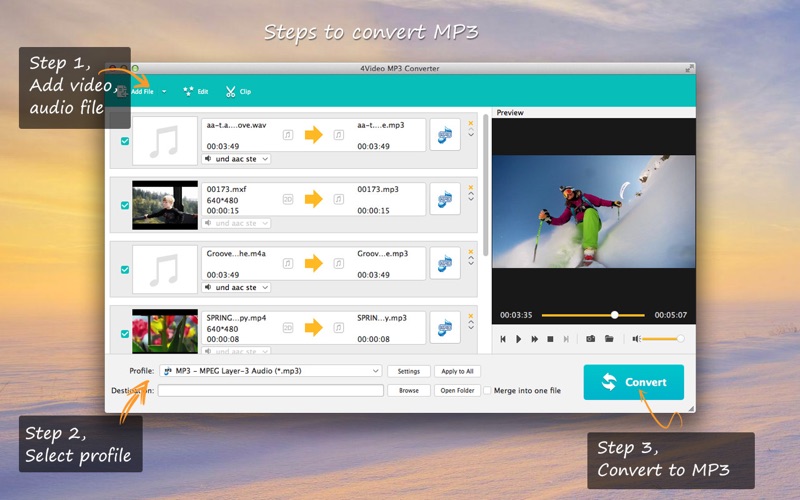Select output name 00173.mp3

pyautogui.click(x=378, y=189)
